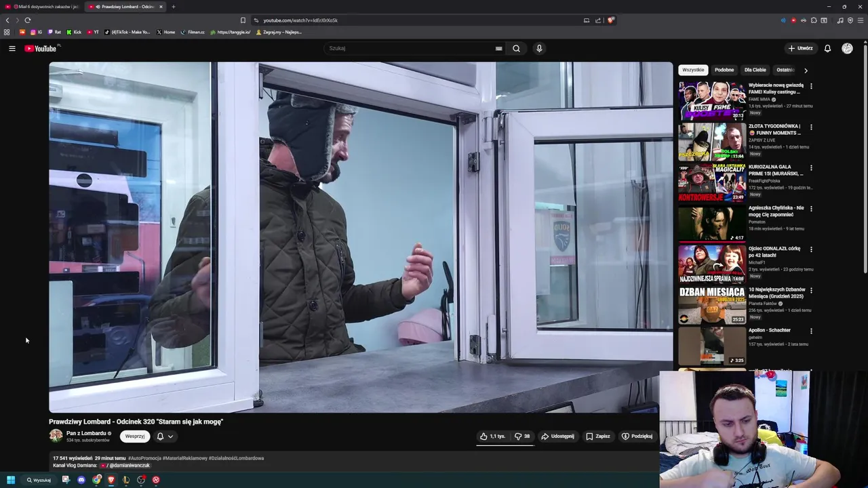The height and width of the screenshot is (488, 868).
Task: Open the IG bookmark
Action: click(x=36, y=32)
